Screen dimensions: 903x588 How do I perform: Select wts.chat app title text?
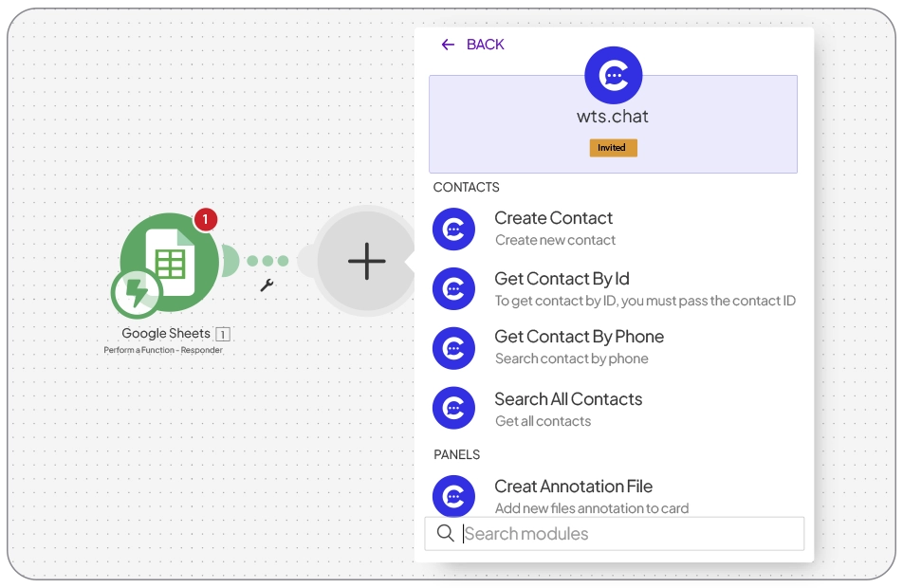(613, 117)
